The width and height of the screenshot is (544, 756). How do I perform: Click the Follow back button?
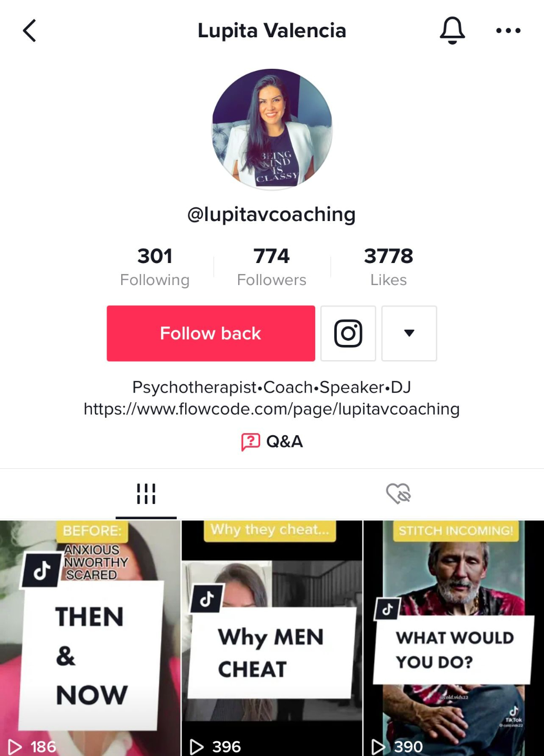[211, 333]
